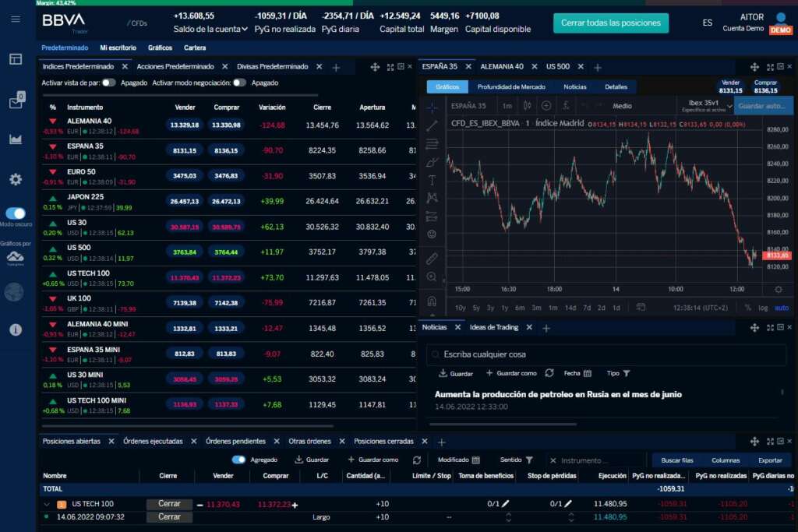Screen dimensions: 798x532
Task: Select the ruler measure tool
Action: tap(432, 259)
